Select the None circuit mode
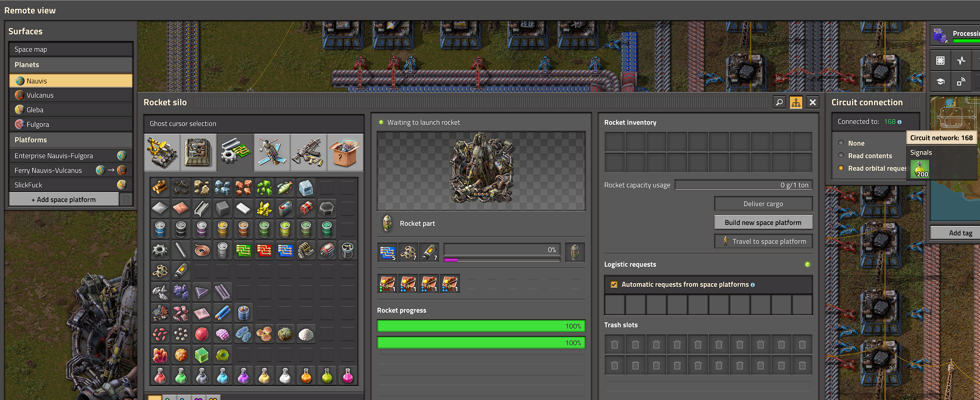Screen dimensions: 980x400 click(841, 143)
